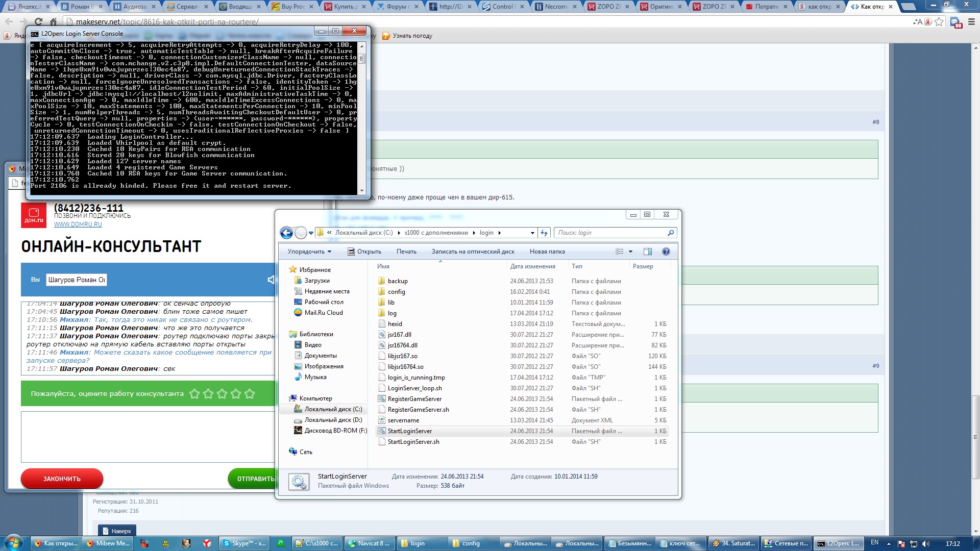Click the volume icon in system tray
The width and height of the screenshot is (980, 551).
tap(926, 543)
